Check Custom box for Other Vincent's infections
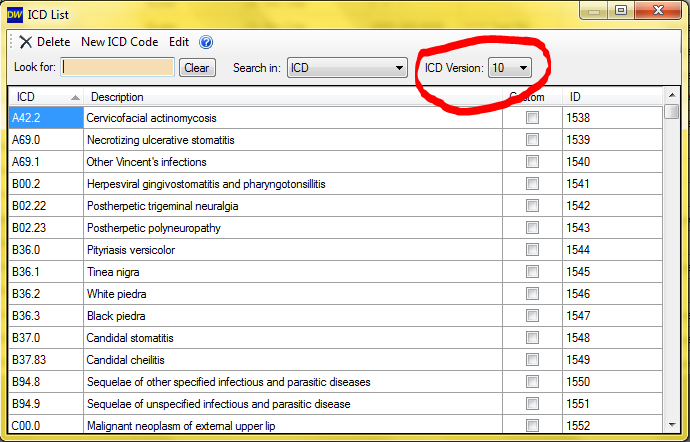 pos(532,162)
